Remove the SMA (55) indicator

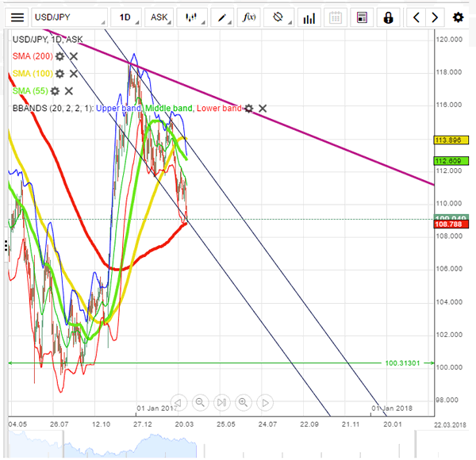pyautogui.click(x=69, y=90)
